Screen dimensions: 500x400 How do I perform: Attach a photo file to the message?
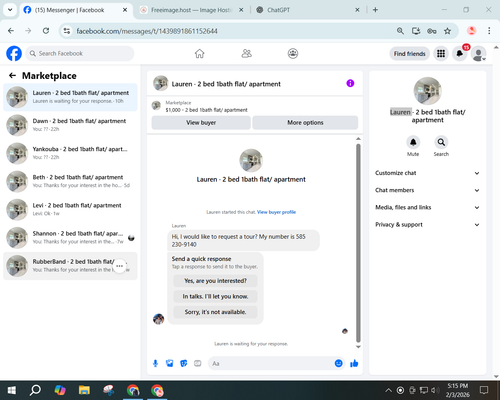[170, 363]
